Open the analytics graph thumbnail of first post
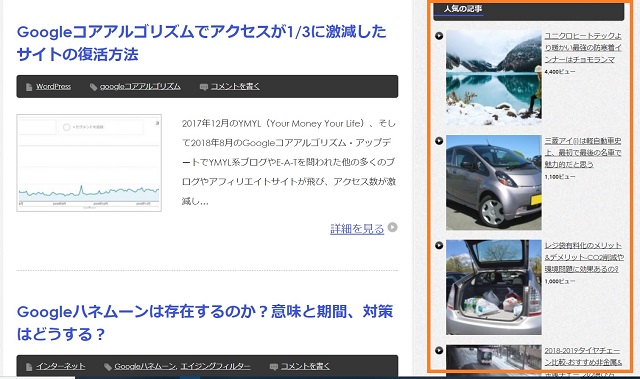Image resolution: width=640 pixels, height=379 pixels. 89,163
